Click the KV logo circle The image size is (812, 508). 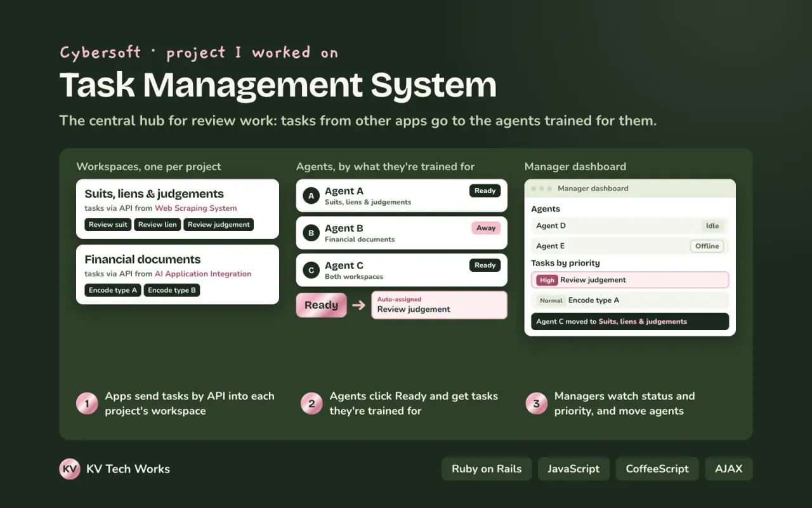pos(70,469)
